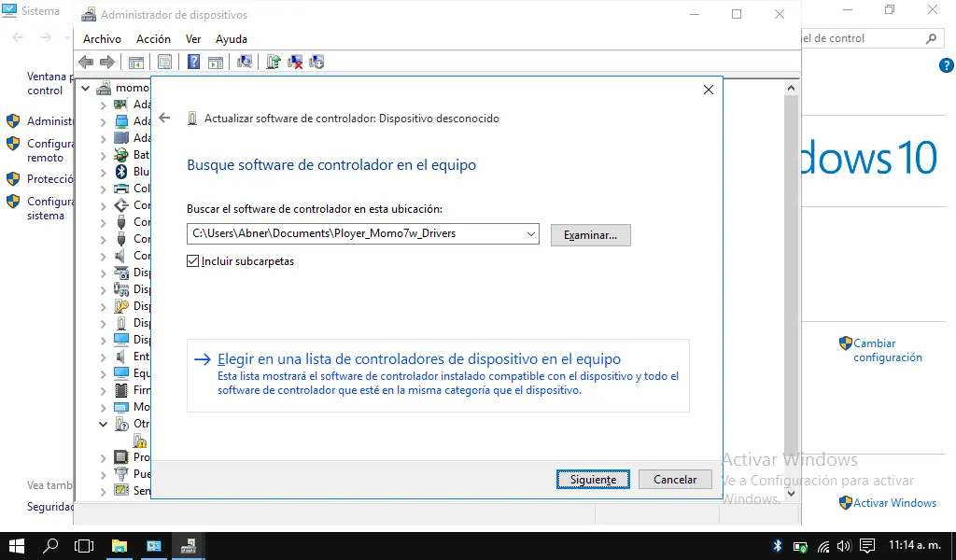Choose Elegir en una lista de controladores option
Image resolution: width=956 pixels, height=560 pixels.
coord(438,375)
